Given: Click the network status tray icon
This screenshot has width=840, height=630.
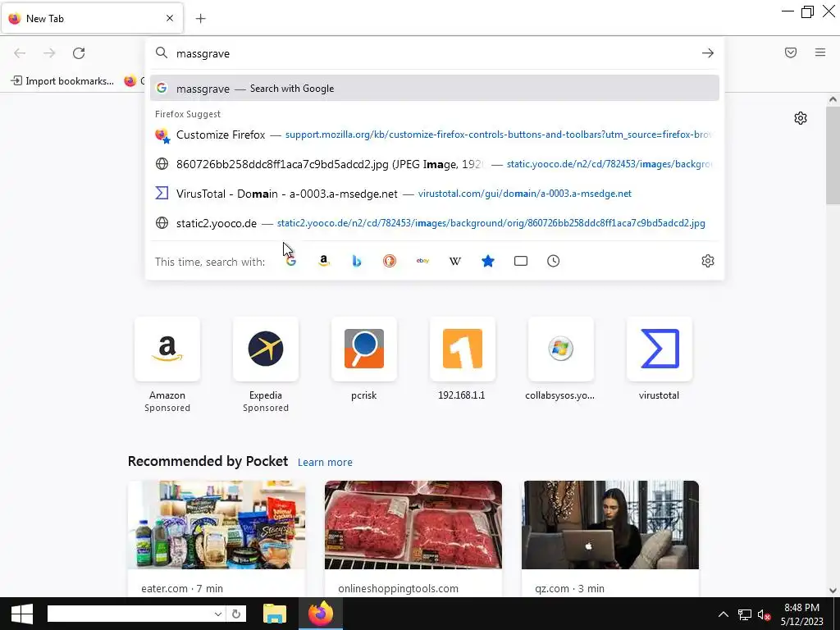Looking at the screenshot, I should tap(744, 614).
